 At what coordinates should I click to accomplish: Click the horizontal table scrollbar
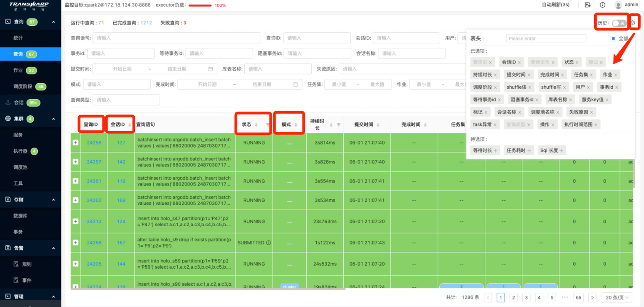tap(208, 289)
